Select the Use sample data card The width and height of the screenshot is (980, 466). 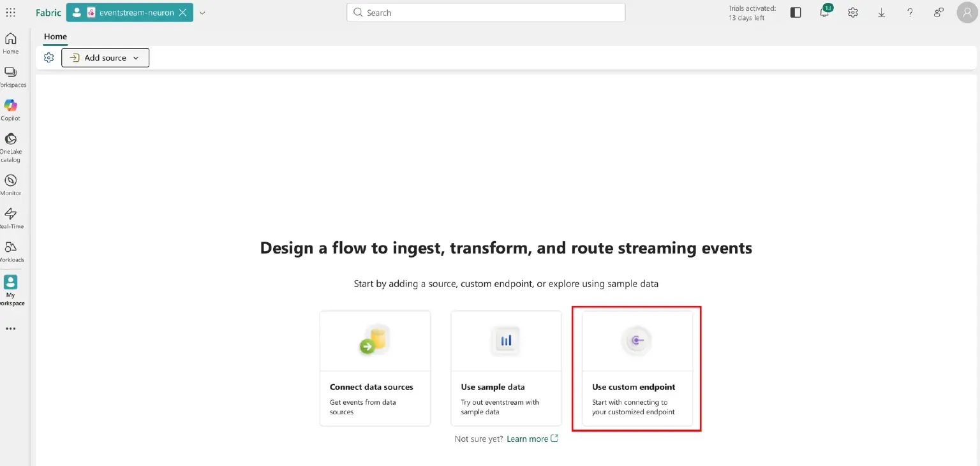pyautogui.click(x=506, y=368)
